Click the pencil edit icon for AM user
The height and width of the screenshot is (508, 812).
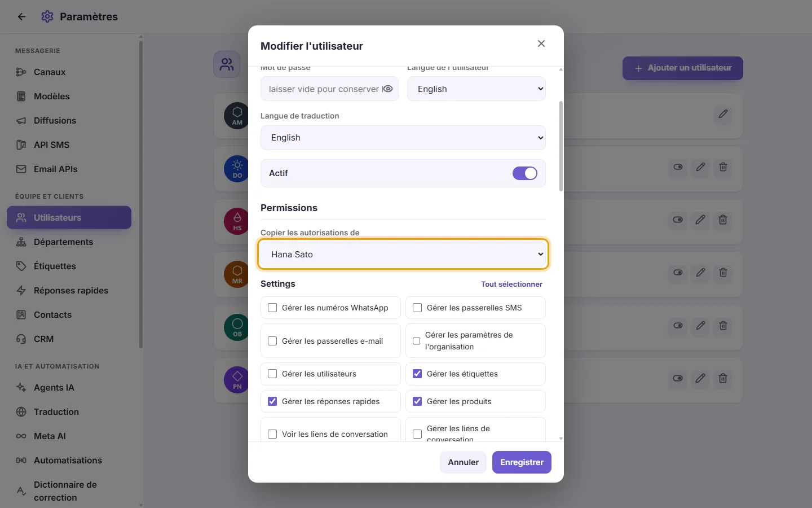tap(723, 114)
